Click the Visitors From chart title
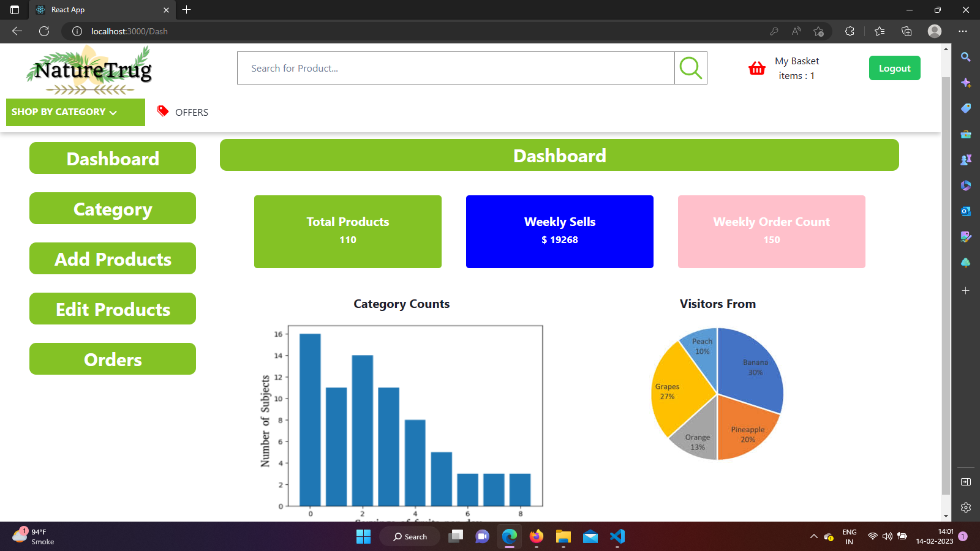Image resolution: width=980 pixels, height=551 pixels. click(x=718, y=304)
